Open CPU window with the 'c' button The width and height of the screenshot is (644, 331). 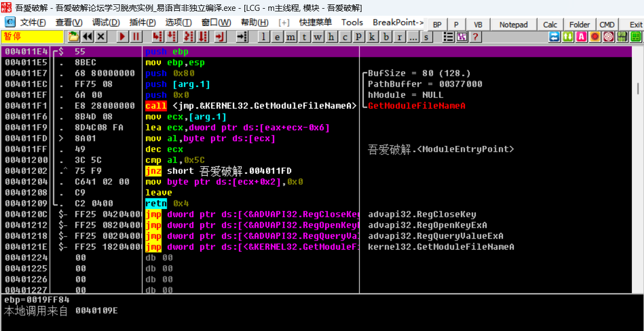click(345, 37)
